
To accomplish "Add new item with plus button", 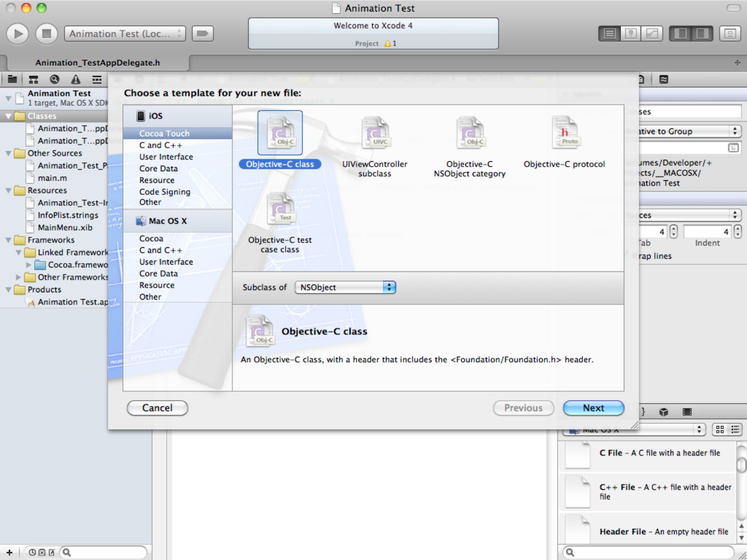I will [9, 552].
